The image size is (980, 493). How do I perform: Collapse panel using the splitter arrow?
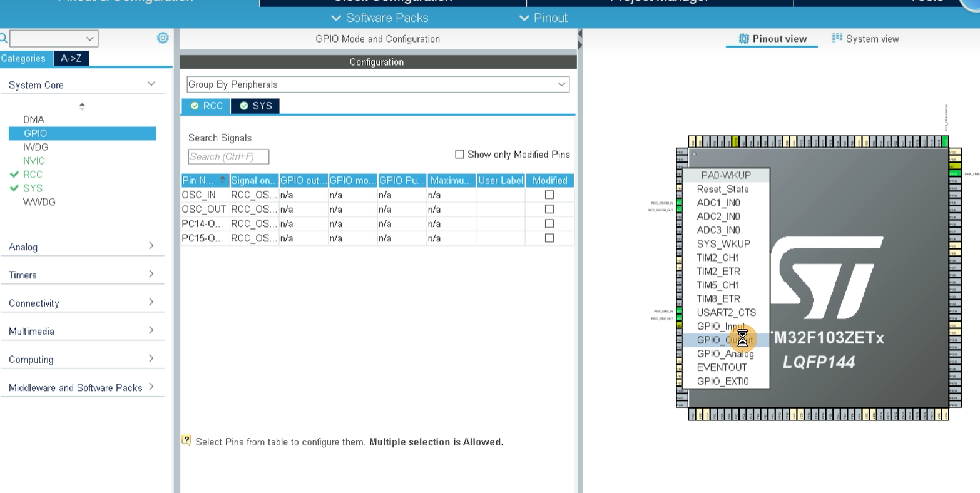point(579,39)
